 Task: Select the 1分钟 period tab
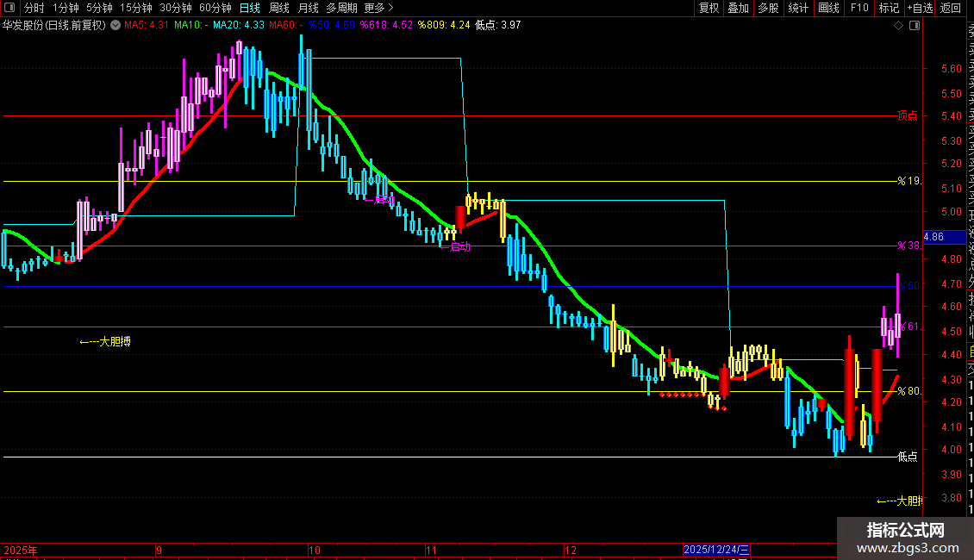coord(66,8)
